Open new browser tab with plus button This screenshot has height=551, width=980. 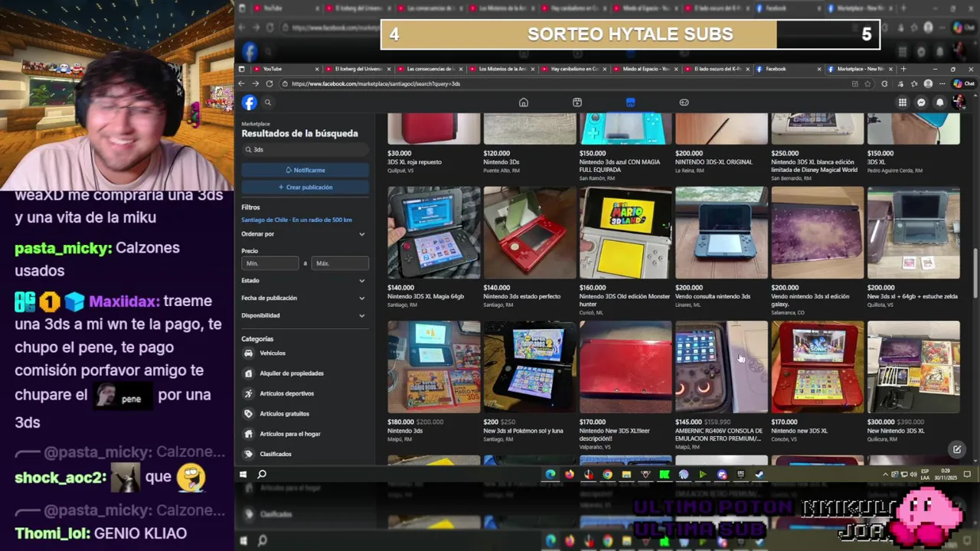(x=903, y=69)
